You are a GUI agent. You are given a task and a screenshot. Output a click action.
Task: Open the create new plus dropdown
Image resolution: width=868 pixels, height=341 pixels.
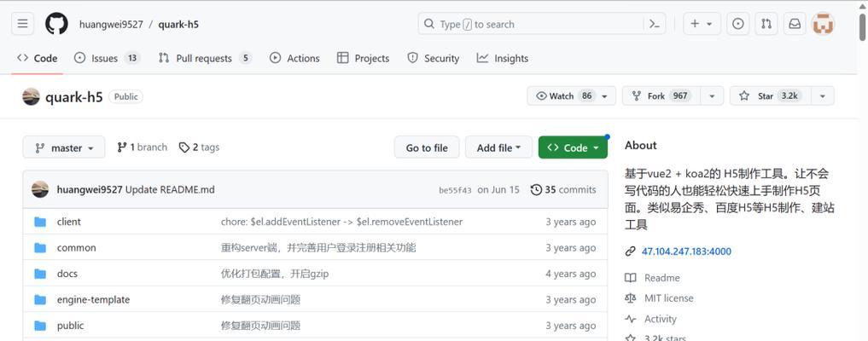[702, 24]
